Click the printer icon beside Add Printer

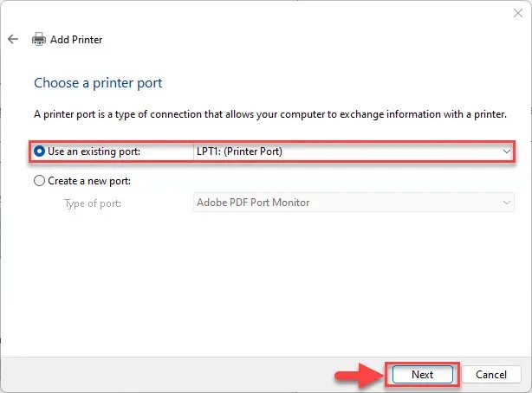coord(39,39)
